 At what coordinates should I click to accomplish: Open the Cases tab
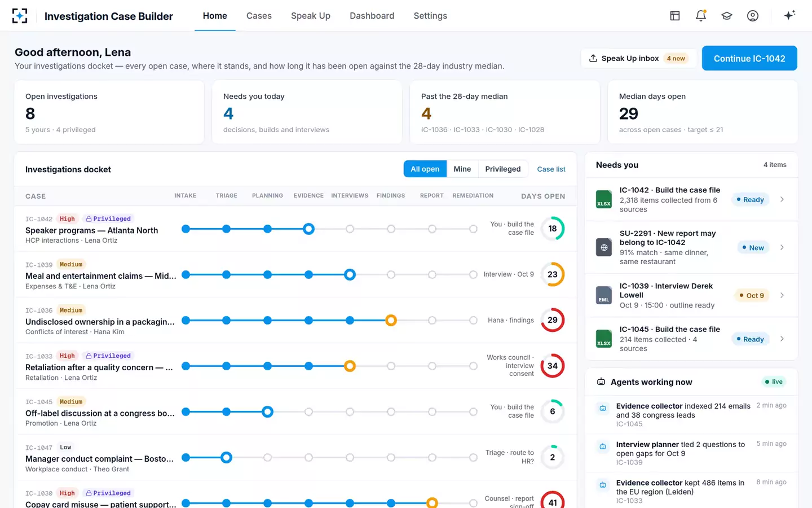tap(259, 16)
